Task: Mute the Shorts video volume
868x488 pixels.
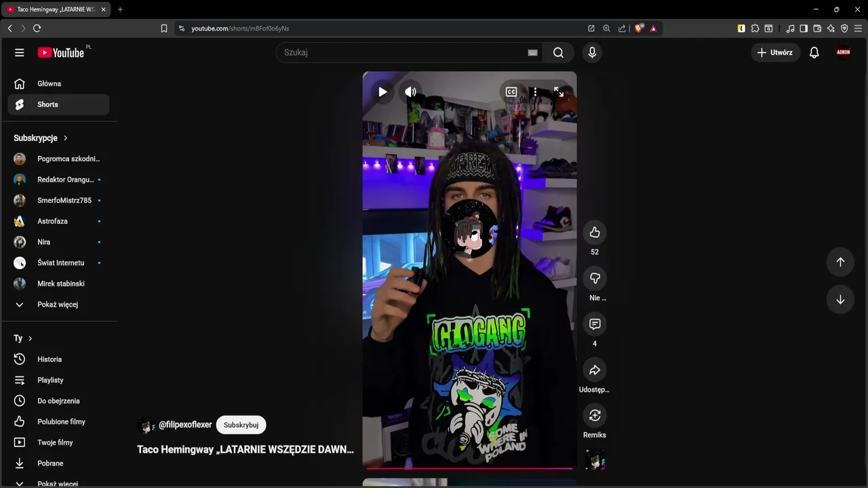Action: pyautogui.click(x=411, y=92)
